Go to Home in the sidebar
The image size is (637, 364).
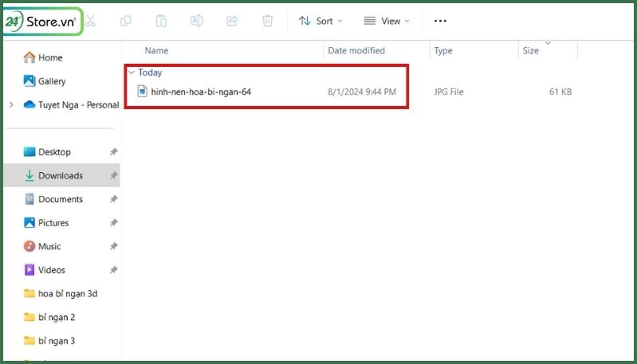pos(50,57)
